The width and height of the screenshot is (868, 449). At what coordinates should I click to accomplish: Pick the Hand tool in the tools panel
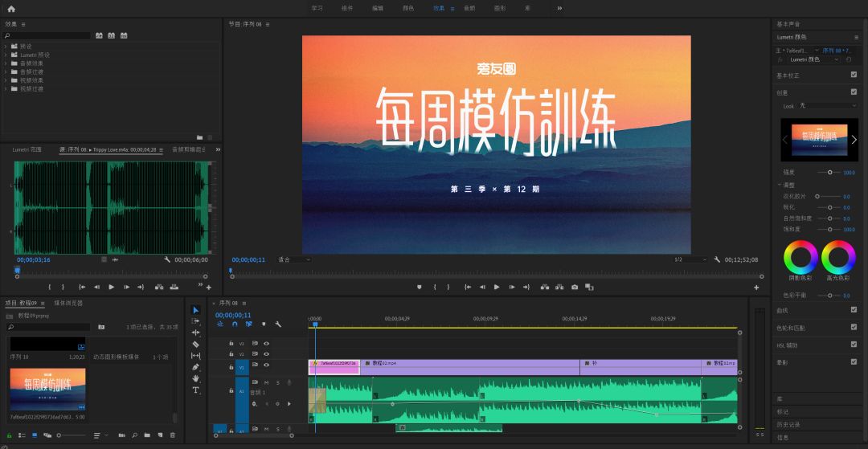pos(195,378)
